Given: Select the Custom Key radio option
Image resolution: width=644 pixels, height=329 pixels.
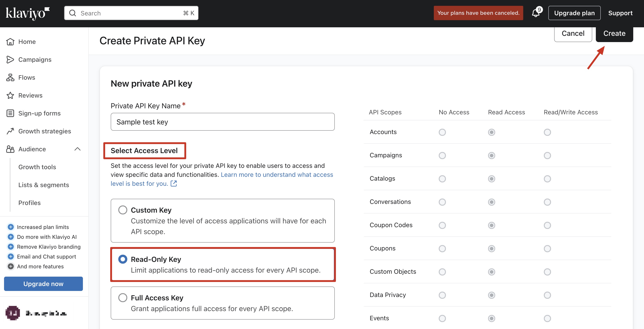Looking at the screenshot, I should click(x=123, y=210).
